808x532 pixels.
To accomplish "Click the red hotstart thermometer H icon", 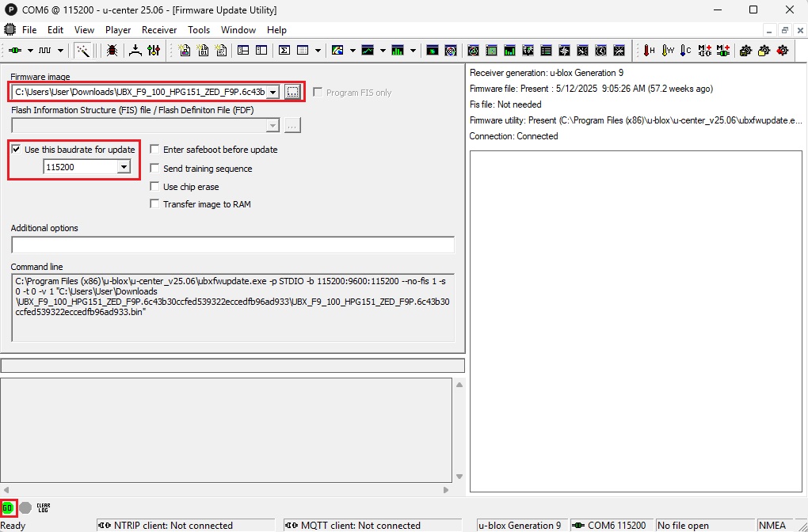I will pyautogui.click(x=649, y=51).
